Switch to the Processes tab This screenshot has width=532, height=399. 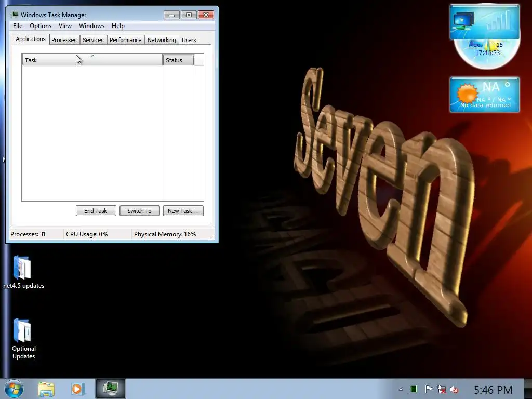coord(64,40)
